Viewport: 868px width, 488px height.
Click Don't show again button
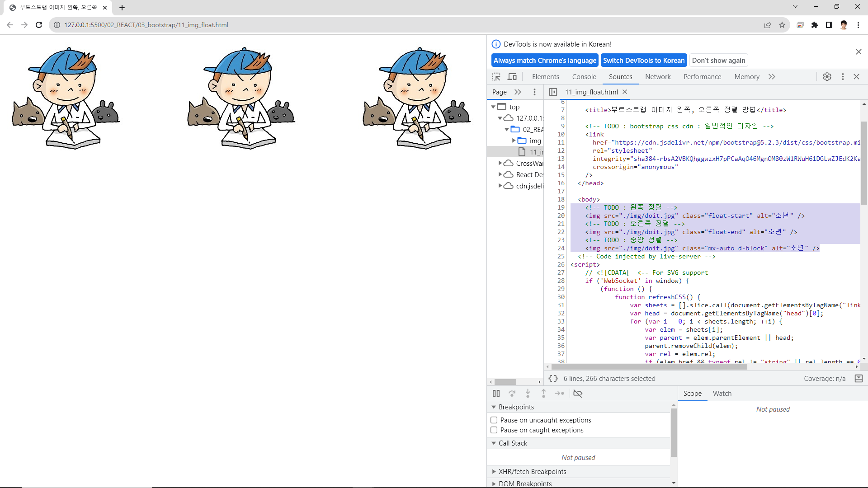tap(718, 61)
